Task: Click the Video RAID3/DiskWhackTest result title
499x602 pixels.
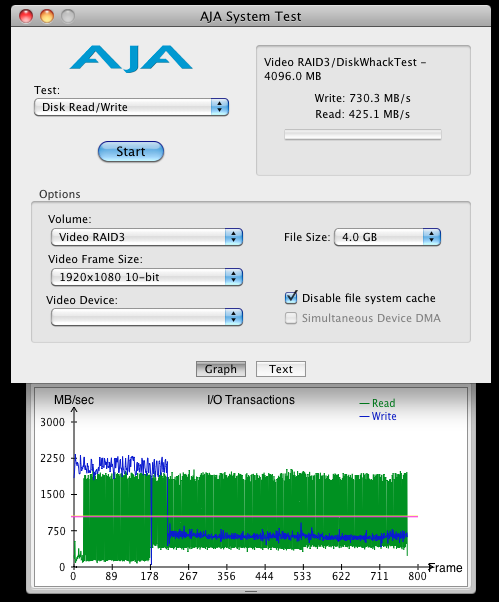Action: tap(345, 69)
